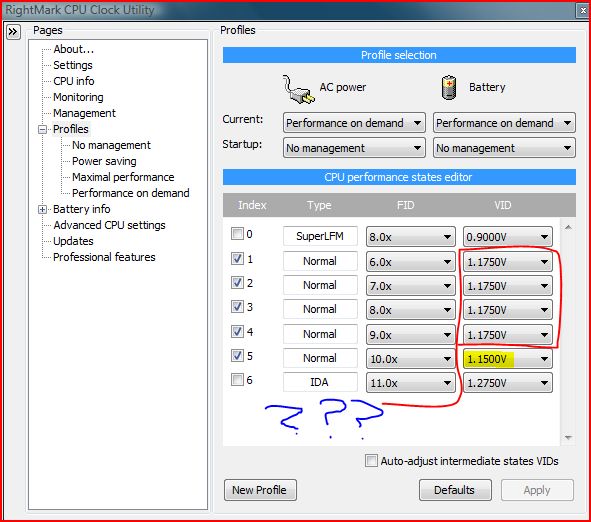Image resolution: width=591 pixels, height=522 pixels.
Task: Uncheck the index 5 state checkbox
Action: pyautogui.click(x=237, y=356)
